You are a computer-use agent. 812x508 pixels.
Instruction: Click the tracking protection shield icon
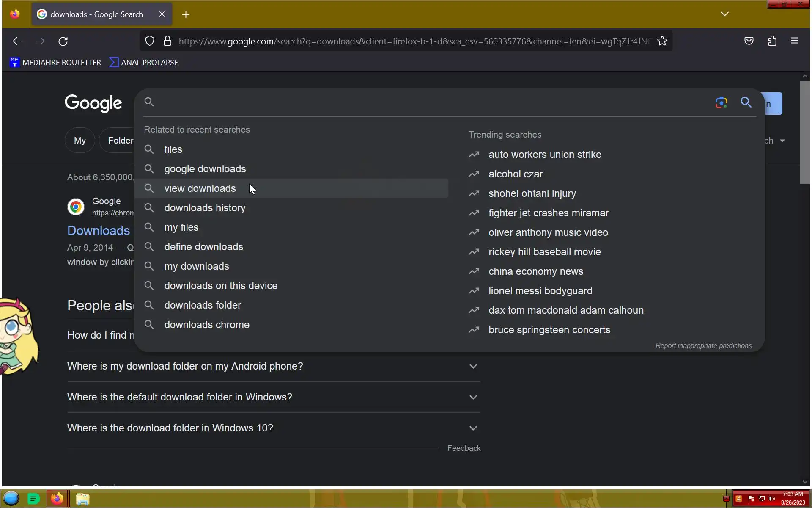click(x=150, y=41)
